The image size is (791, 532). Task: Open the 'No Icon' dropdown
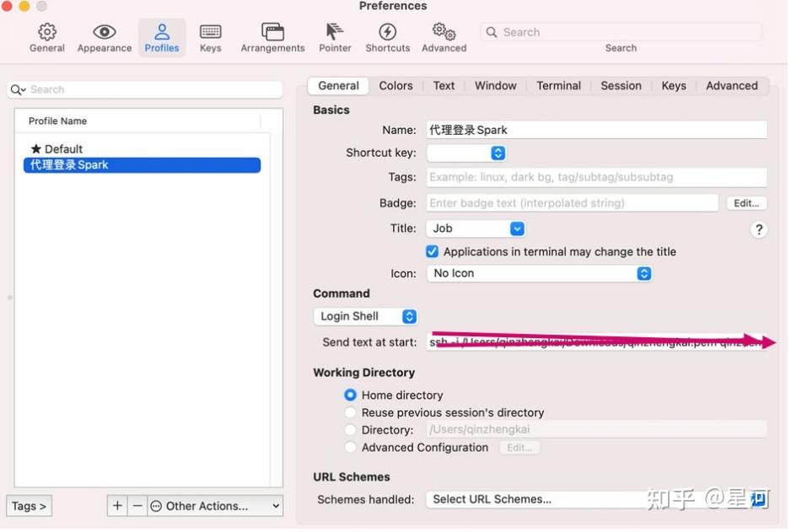pyautogui.click(x=540, y=273)
